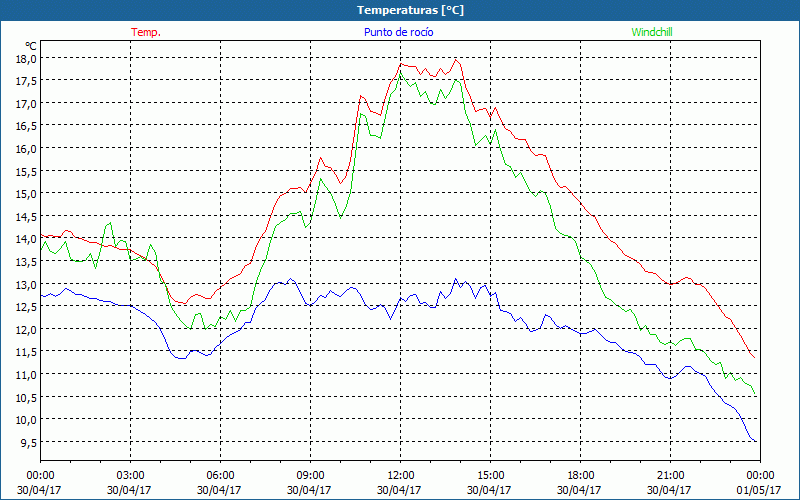
Task: Click the 03:00 time axis label
Action: pos(130,475)
